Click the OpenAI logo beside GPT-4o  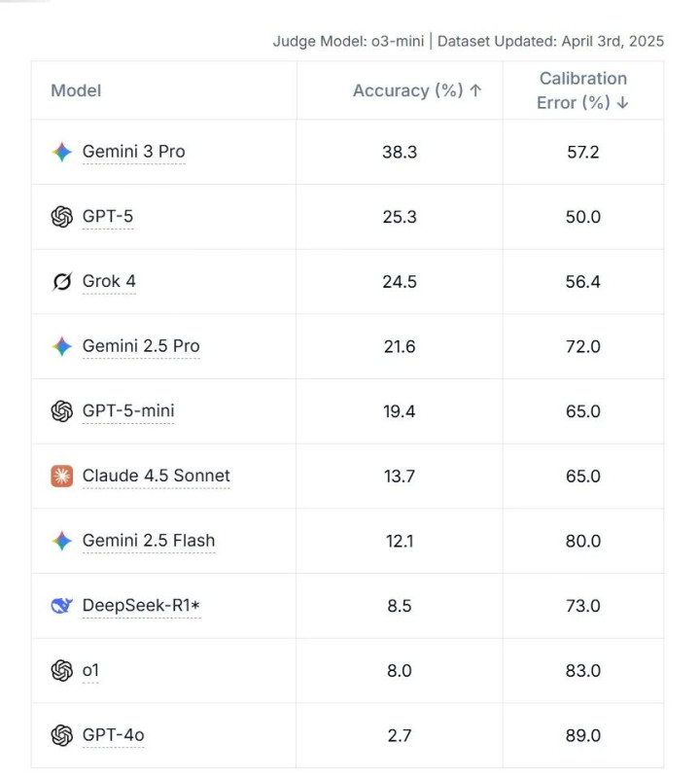point(62,735)
